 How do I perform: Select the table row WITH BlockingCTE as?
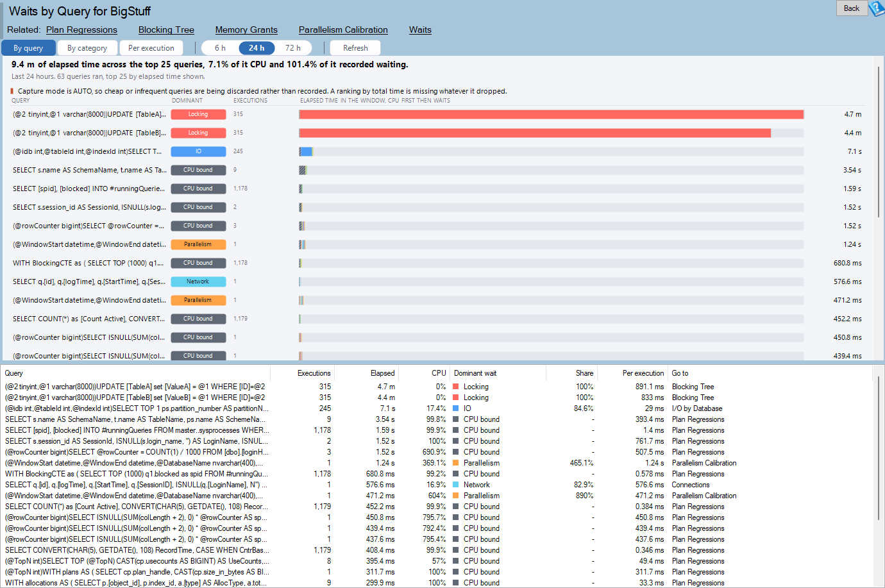click(438, 474)
